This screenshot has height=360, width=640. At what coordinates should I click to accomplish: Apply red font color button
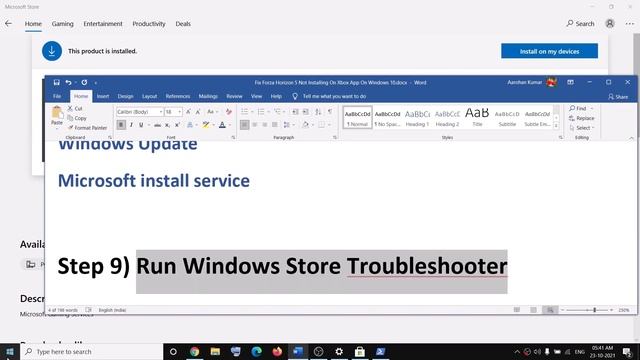[x=222, y=125]
